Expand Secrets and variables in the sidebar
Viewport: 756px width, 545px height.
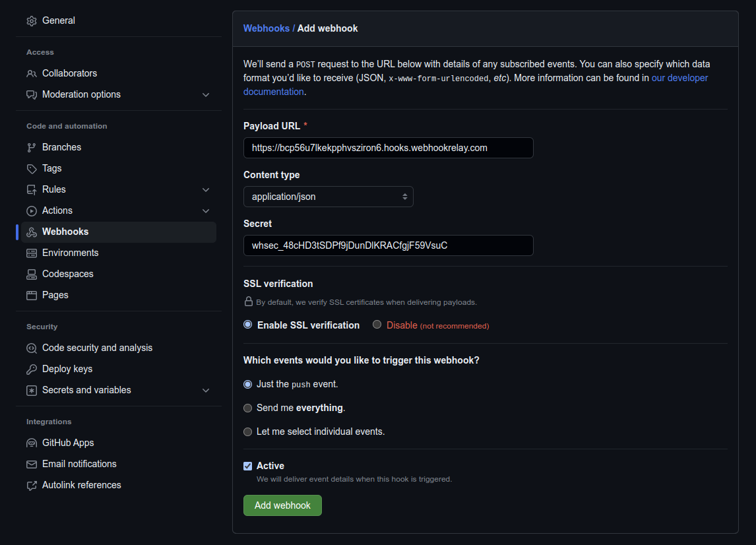[x=205, y=390]
